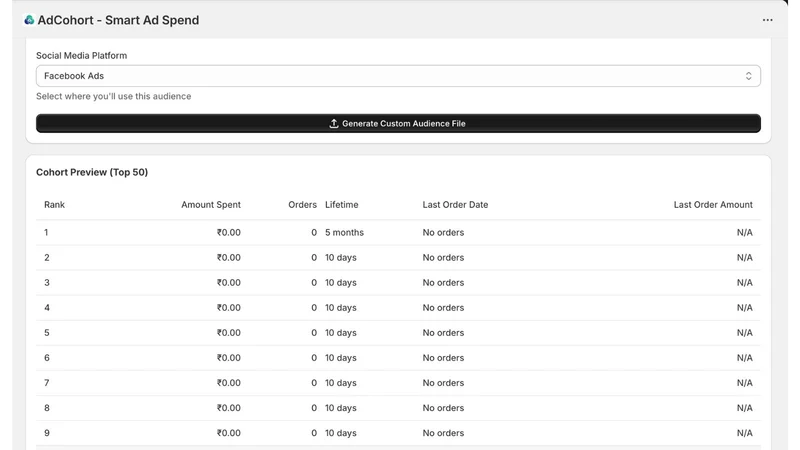800x450 pixels.
Task: Click orders count 0 in rank 7 row
Action: click(x=314, y=383)
